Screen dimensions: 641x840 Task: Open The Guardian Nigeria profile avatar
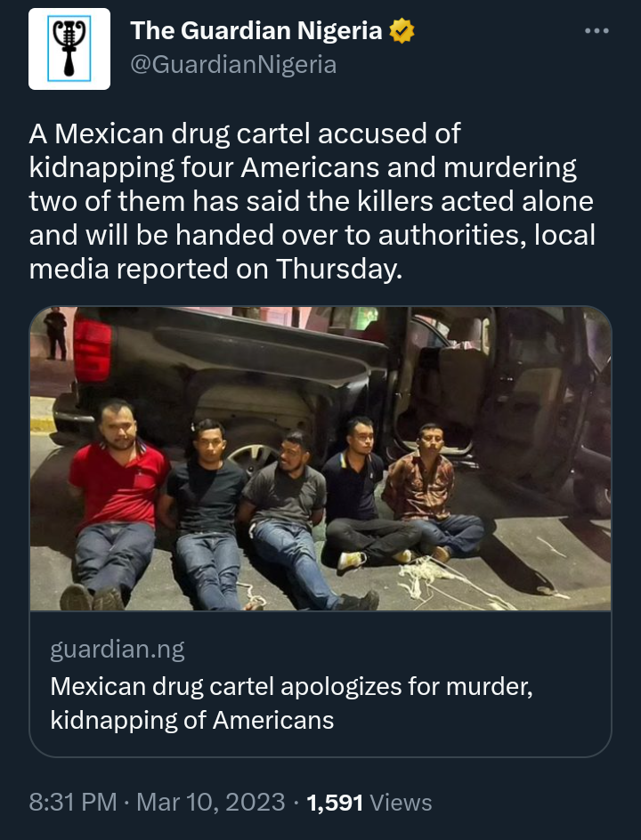(x=69, y=49)
